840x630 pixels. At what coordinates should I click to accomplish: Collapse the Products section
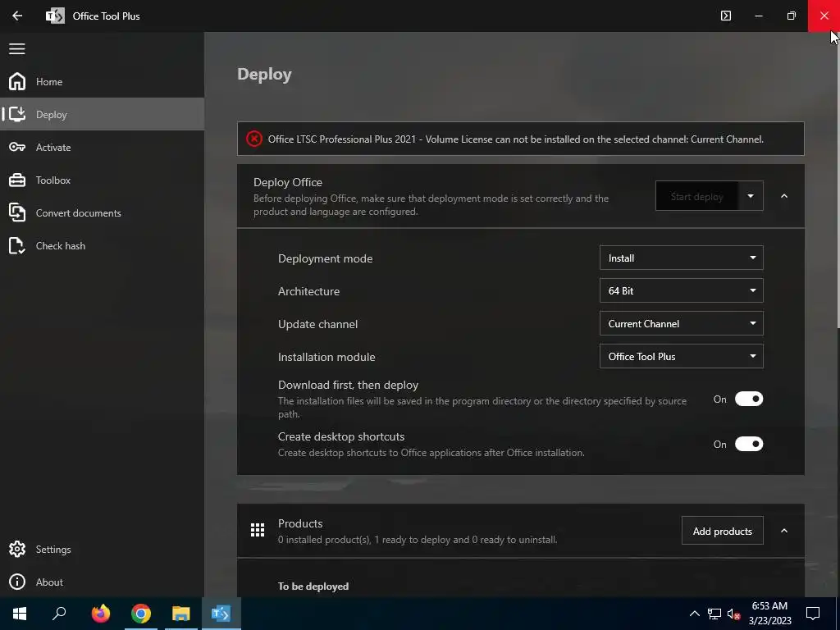[x=784, y=531]
